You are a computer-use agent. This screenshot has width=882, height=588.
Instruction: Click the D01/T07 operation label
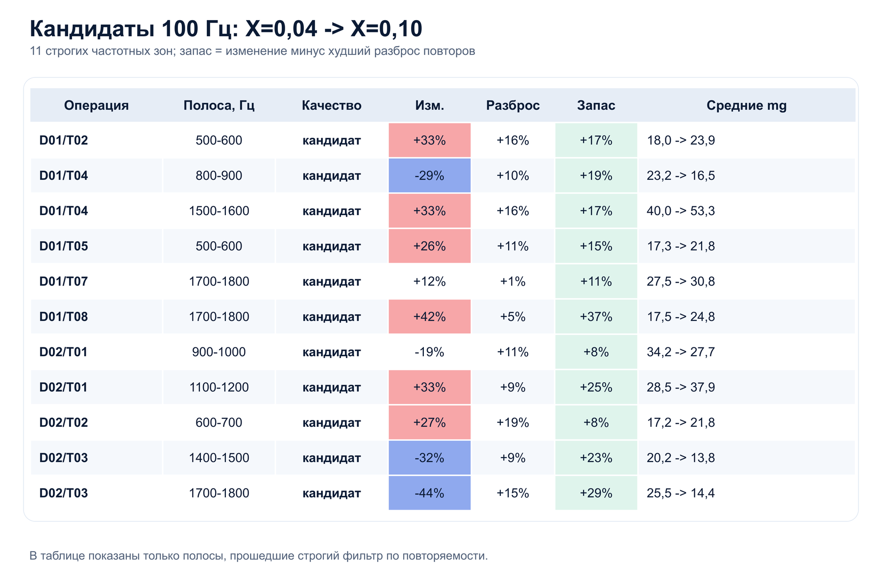(64, 282)
